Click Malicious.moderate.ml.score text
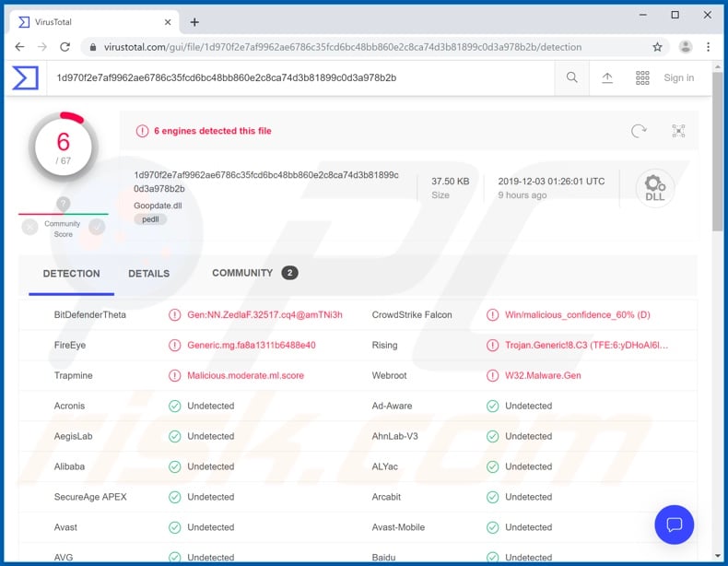 pyautogui.click(x=246, y=375)
